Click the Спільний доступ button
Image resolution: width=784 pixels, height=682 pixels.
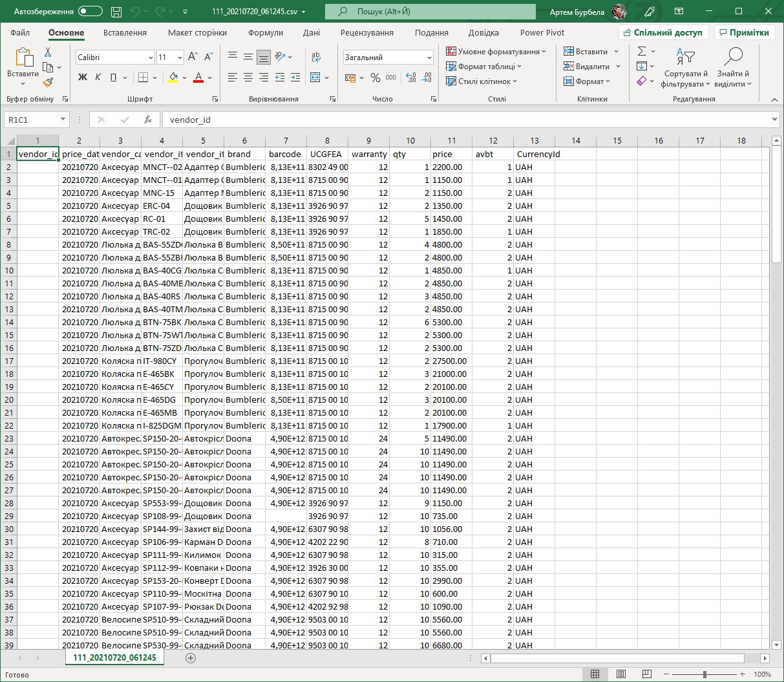point(664,33)
